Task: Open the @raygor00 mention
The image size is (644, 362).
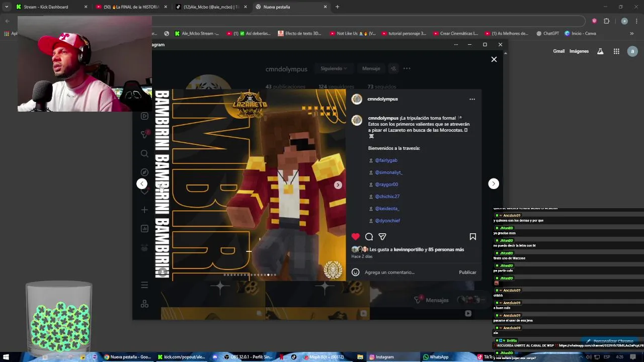Action: coord(386,185)
